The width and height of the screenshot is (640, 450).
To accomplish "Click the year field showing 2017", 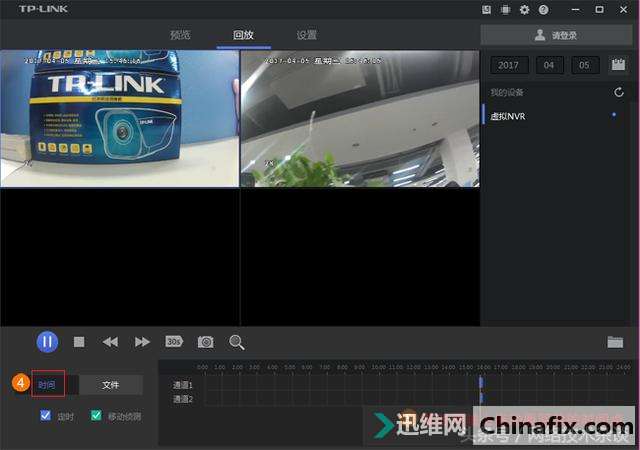I will [508, 65].
